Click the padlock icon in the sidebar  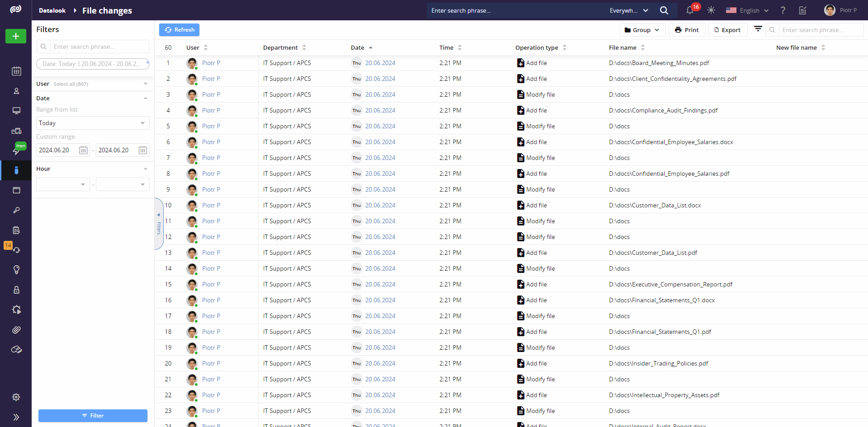point(16,290)
